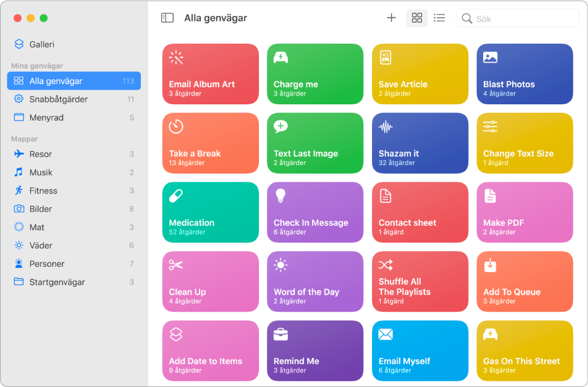
Task: Run the Shazam it shortcut
Action: pyautogui.click(x=420, y=143)
